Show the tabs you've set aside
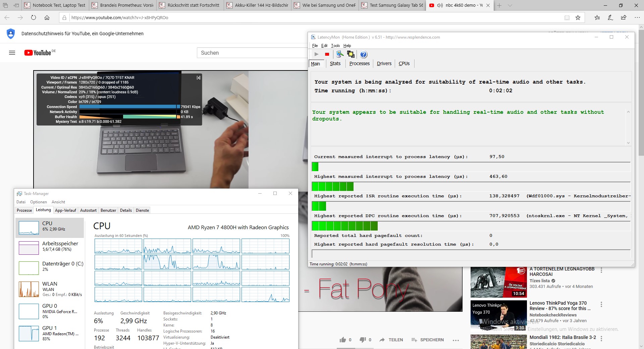The height and width of the screenshot is (349, 644). click(5, 5)
